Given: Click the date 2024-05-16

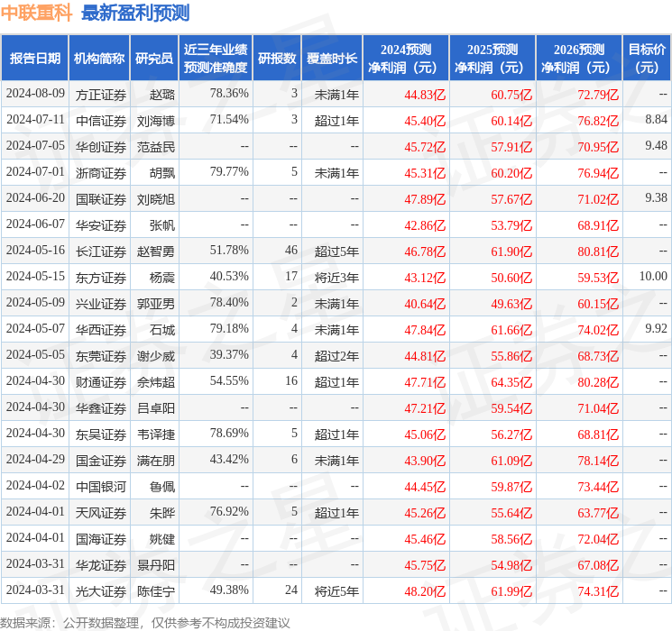Looking at the screenshot, I should [x=35, y=250].
